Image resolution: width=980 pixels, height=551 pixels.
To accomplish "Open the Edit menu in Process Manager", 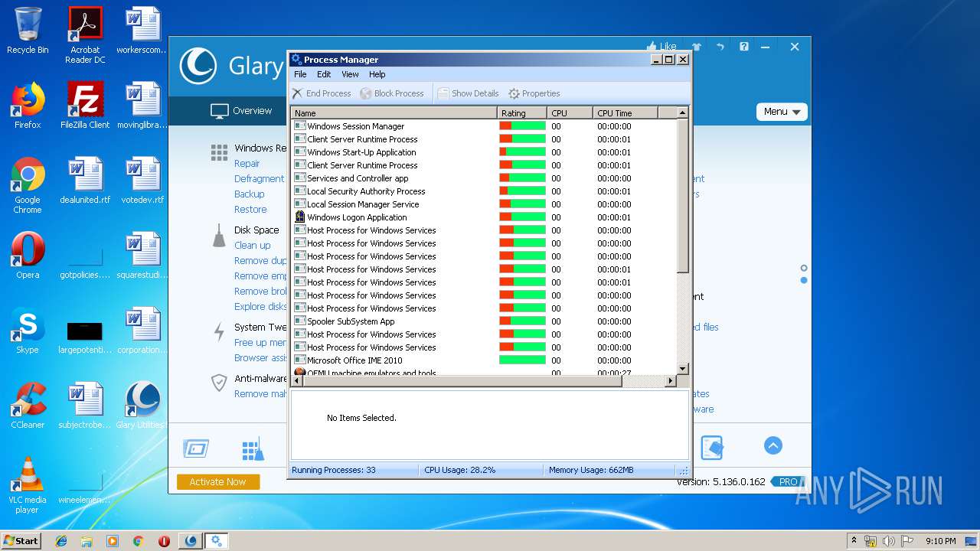I will point(324,74).
